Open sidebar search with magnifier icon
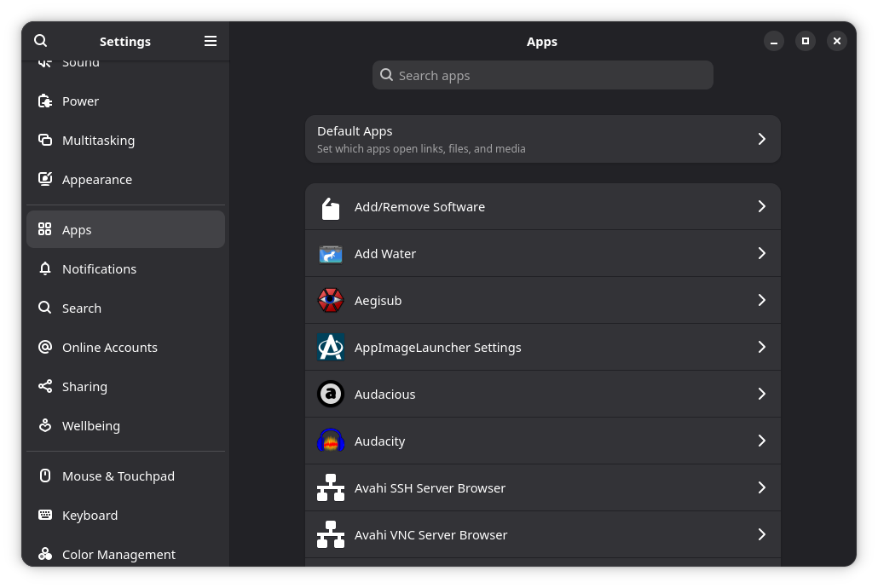878x588 pixels. point(41,41)
